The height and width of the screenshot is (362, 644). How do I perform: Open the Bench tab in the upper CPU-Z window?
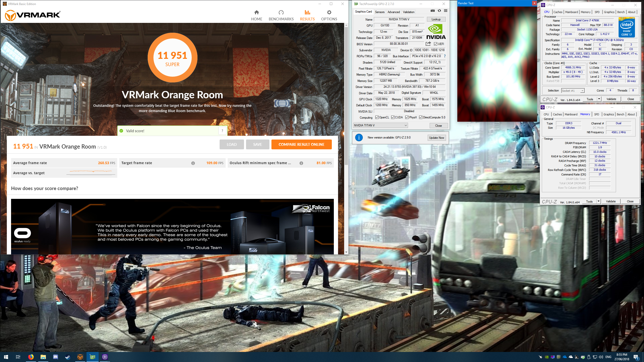click(621, 12)
